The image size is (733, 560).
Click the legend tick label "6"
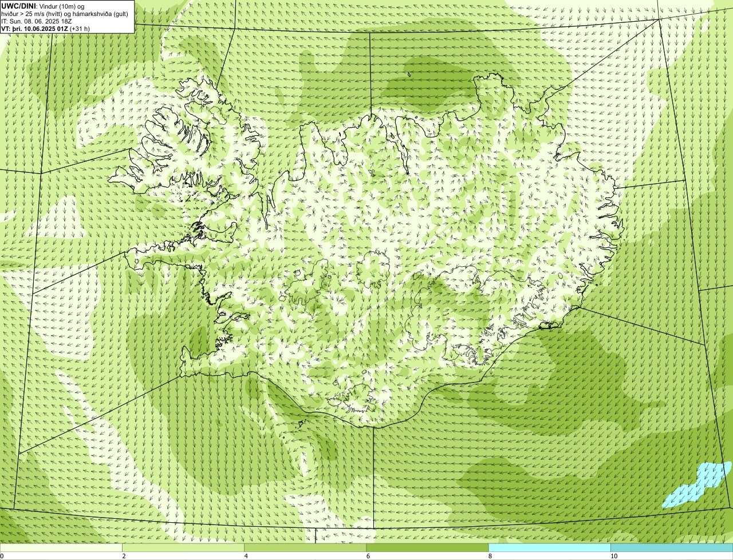point(368,556)
